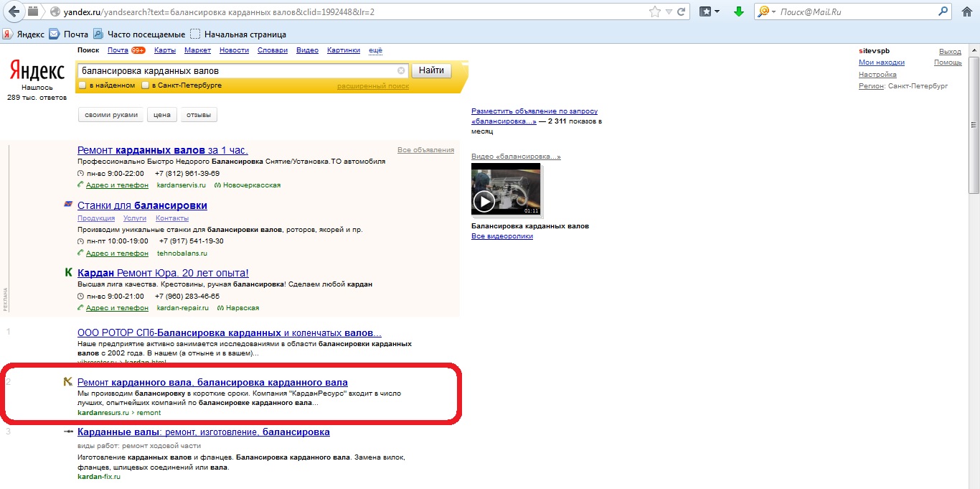Click the globe site identity icon

click(55, 12)
